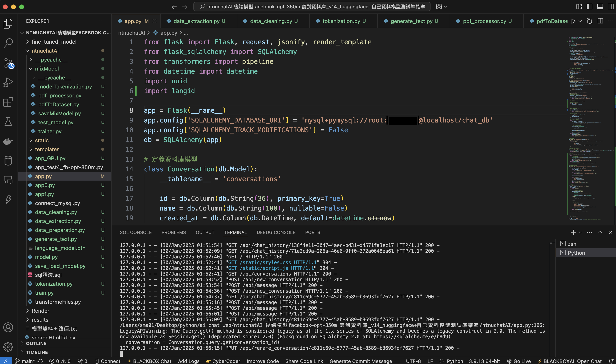Open the Run button dropdown arrow
The width and height of the screenshot is (616, 364).
coord(580,21)
